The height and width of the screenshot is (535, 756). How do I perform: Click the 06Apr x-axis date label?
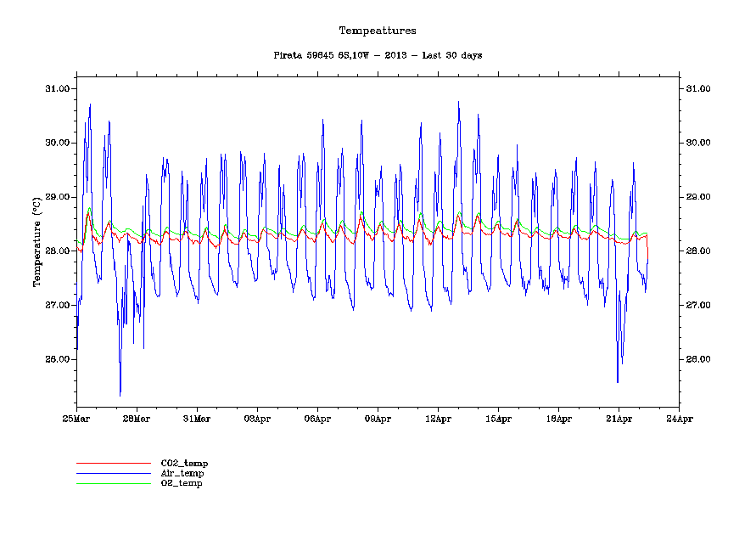click(x=317, y=419)
